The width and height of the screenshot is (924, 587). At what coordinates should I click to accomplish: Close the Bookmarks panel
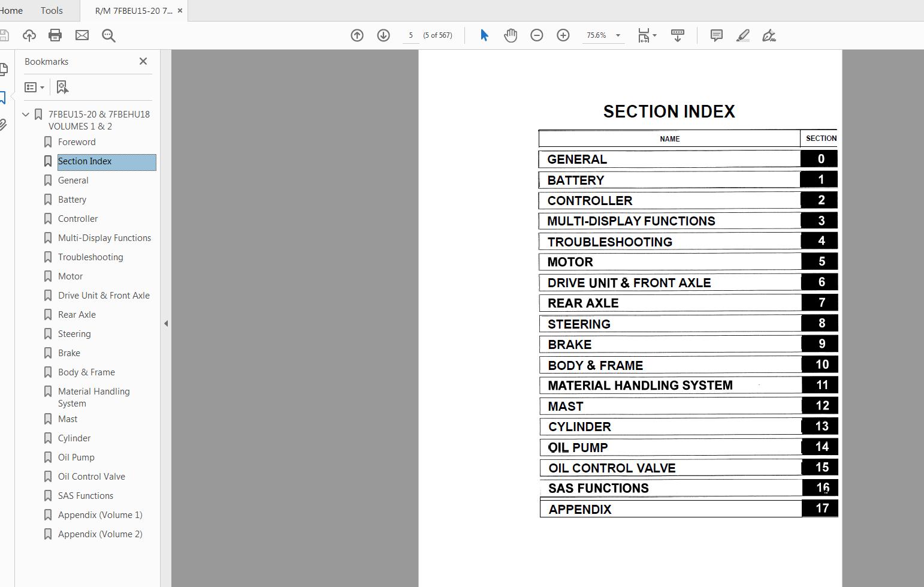pos(143,61)
